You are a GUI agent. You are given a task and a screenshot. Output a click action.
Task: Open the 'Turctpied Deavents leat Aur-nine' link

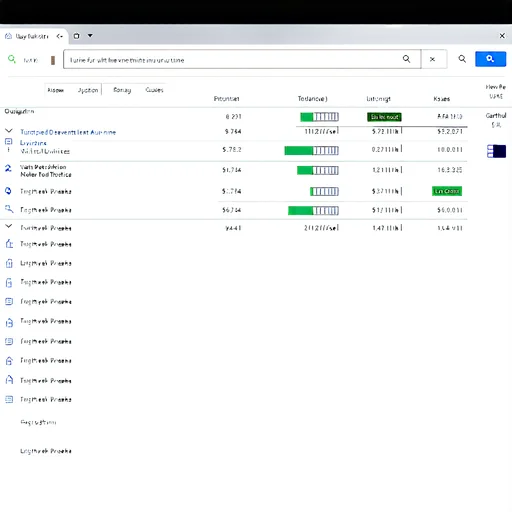click(68, 132)
